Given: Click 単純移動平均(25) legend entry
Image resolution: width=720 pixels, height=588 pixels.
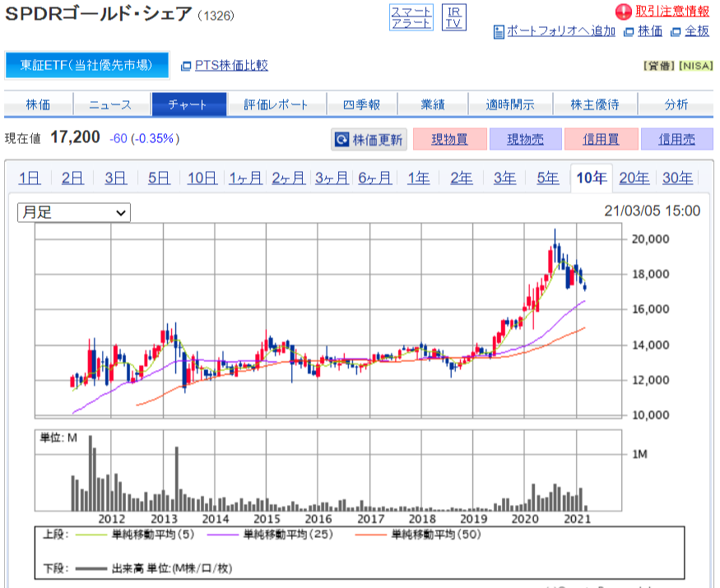Looking at the screenshot, I should tap(270, 535).
